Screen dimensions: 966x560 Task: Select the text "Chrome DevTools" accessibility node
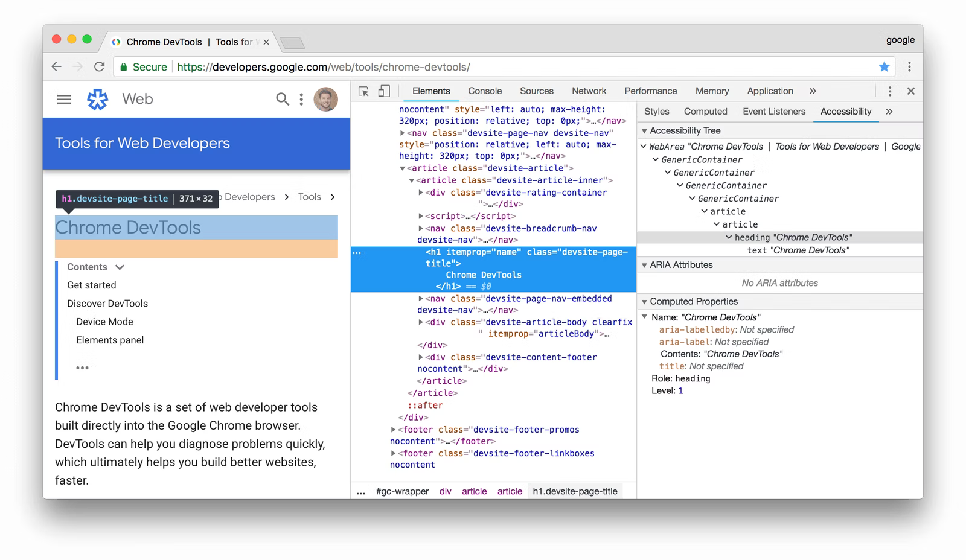[798, 250]
